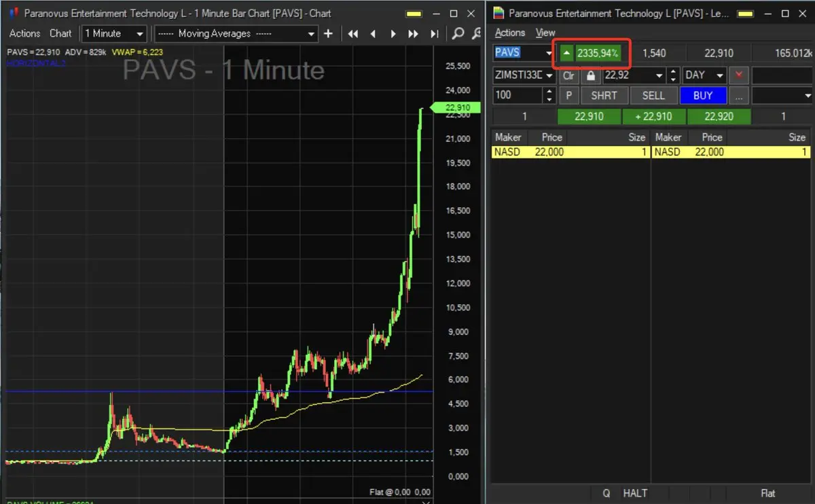Click empty field right of red X
Viewport: 815px width, 504px height.
[x=782, y=75]
